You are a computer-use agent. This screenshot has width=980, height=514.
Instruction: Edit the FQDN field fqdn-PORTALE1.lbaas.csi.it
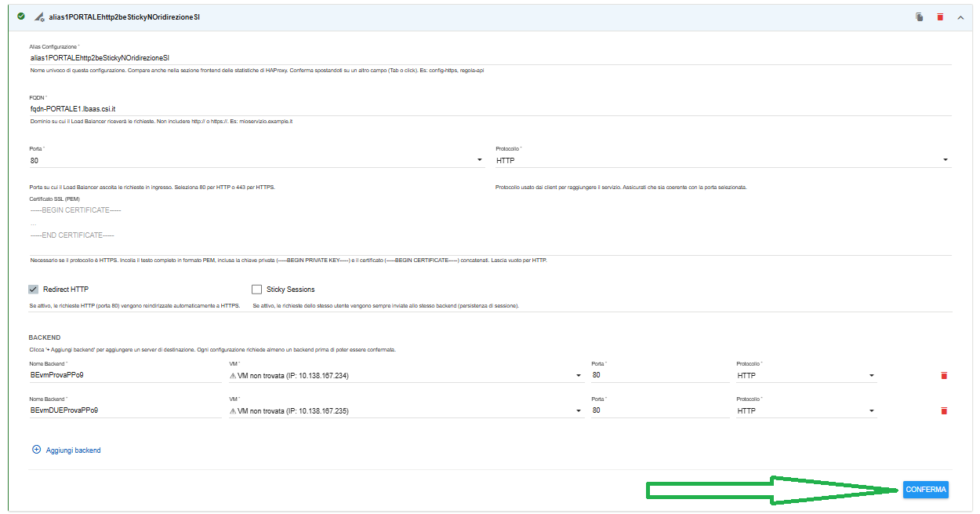point(490,108)
